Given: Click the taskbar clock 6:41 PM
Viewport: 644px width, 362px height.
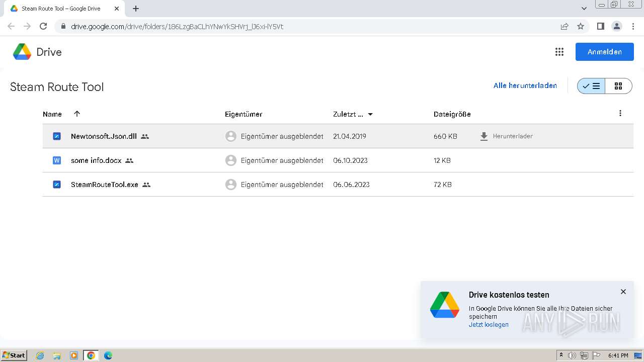Looking at the screenshot, I should click(618, 355).
